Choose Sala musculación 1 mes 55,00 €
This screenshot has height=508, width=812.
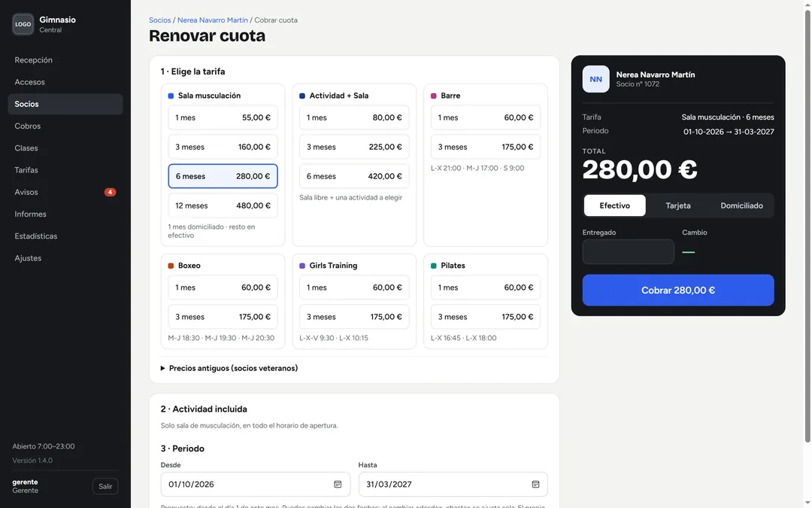click(x=223, y=117)
